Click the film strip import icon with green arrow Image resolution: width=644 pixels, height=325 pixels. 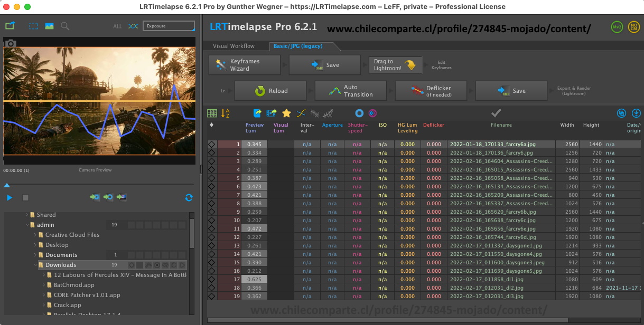95,197
